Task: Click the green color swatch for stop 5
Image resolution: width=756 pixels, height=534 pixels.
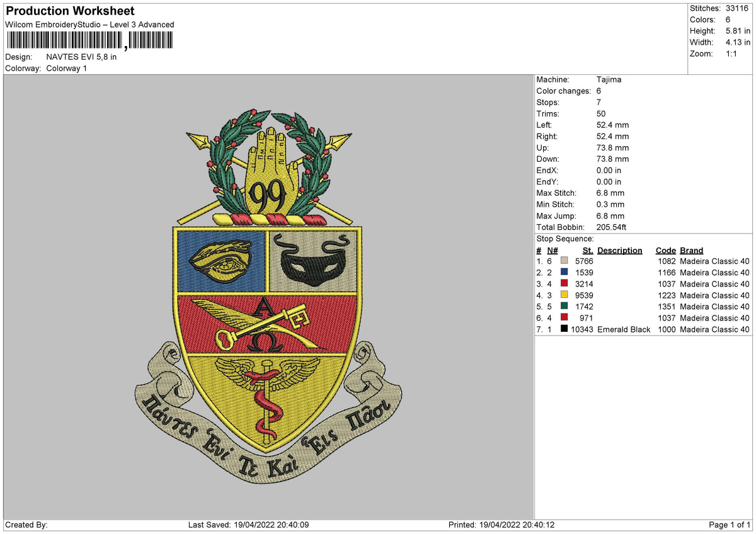Action: 564,306
